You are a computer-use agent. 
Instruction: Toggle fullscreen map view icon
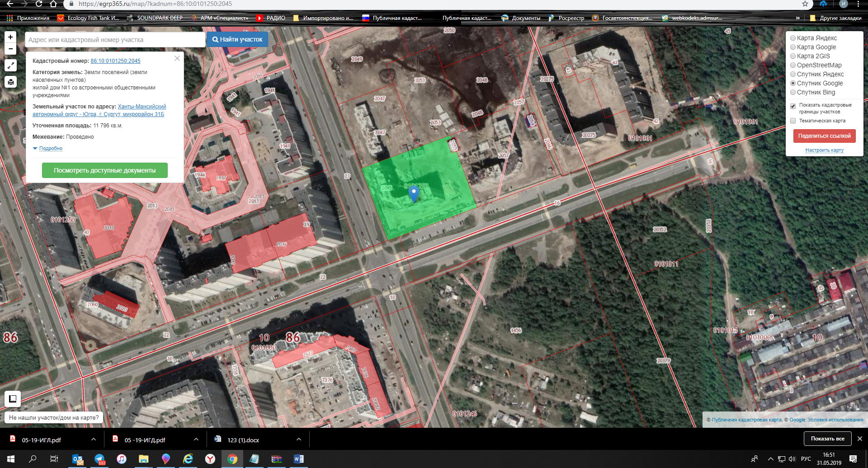point(10,66)
